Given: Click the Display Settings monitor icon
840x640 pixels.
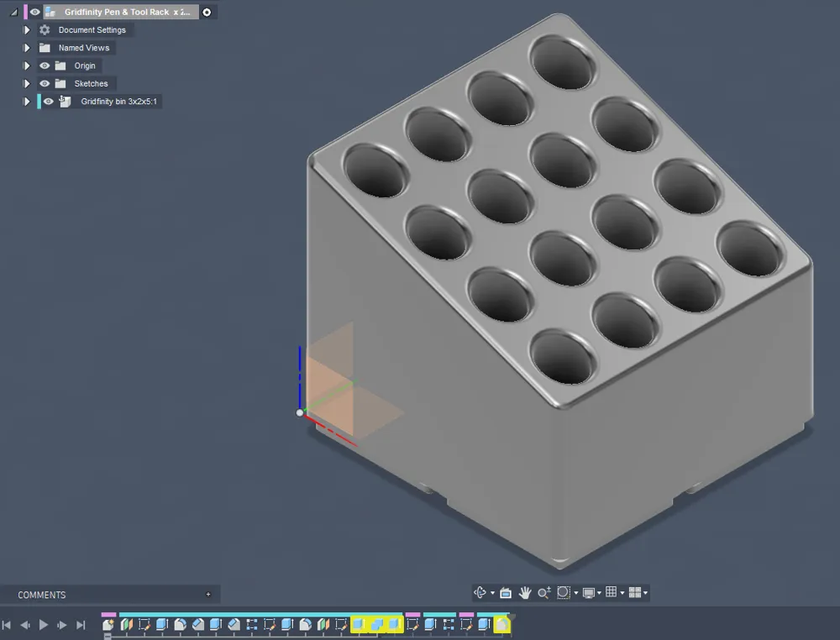Looking at the screenshot, I should click(588, 592).
